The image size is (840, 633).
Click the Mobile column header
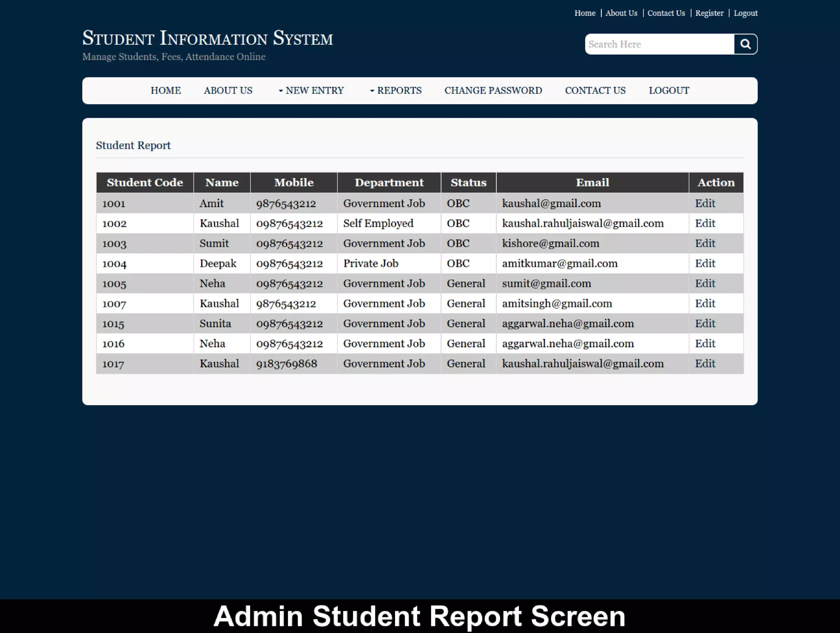[x=294, y=183]
